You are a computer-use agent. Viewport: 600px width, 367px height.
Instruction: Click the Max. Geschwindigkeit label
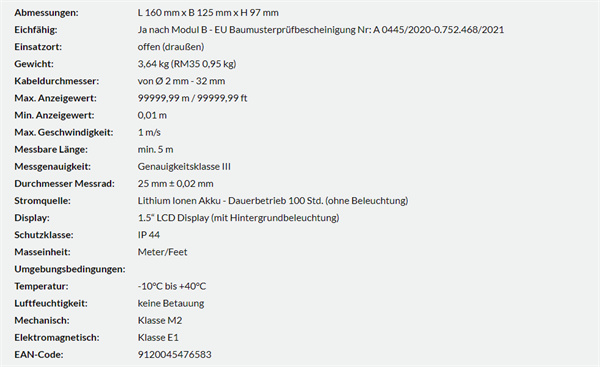64,132
